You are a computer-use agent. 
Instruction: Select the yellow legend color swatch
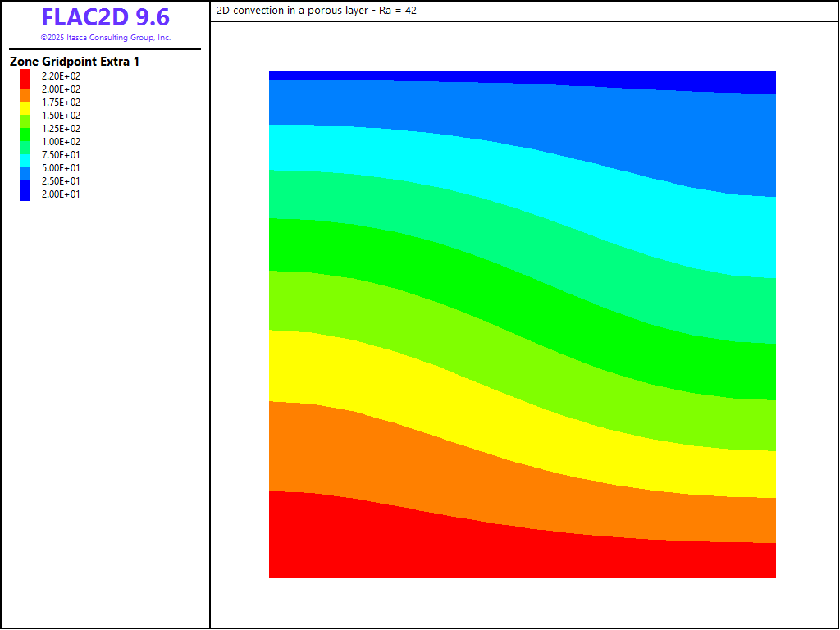[25, 107]
